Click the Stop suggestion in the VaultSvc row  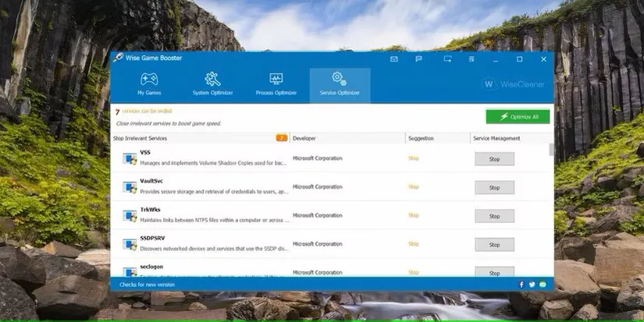(414, 186)
